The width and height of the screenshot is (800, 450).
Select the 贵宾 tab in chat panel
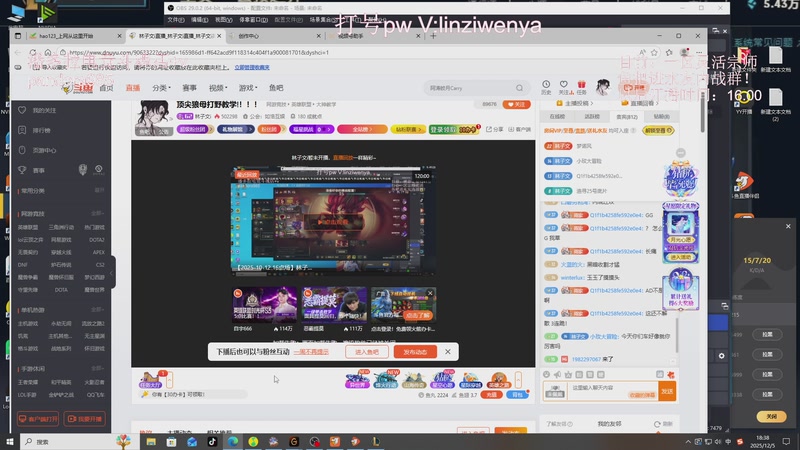coord(627,116)
